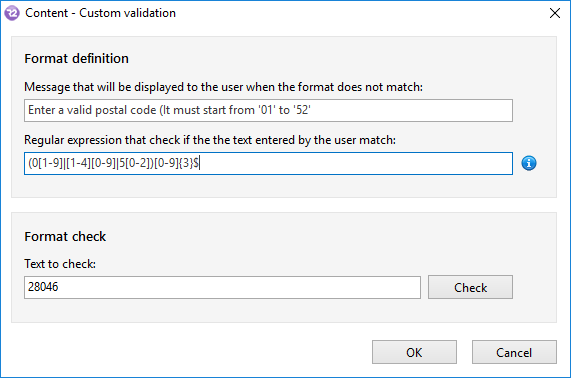Screen dimensions: 571x378
Task: Click the 'Regular expression that check' label
Action: 210,140
